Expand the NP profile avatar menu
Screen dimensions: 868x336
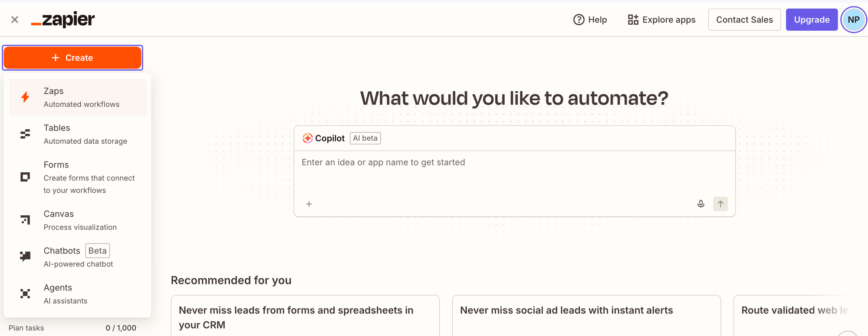853,19
